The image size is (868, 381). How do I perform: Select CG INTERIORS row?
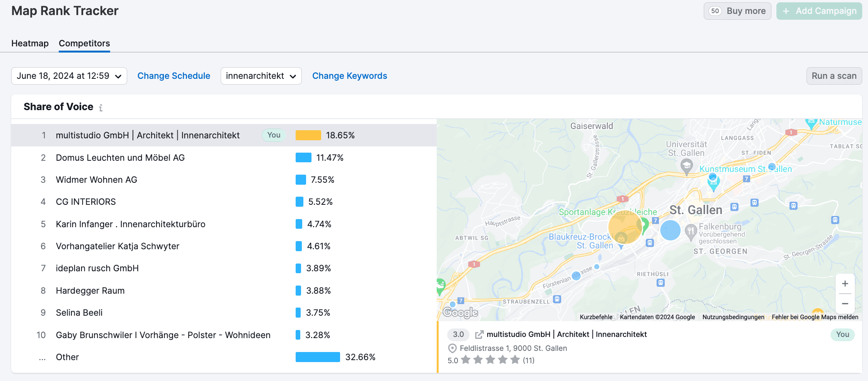224,202
